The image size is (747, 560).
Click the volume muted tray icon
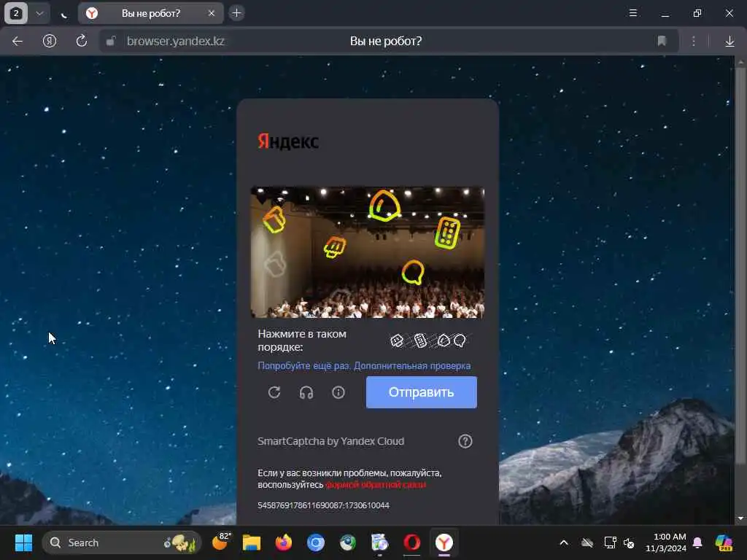pyautogui.click(x=629, y=542)
